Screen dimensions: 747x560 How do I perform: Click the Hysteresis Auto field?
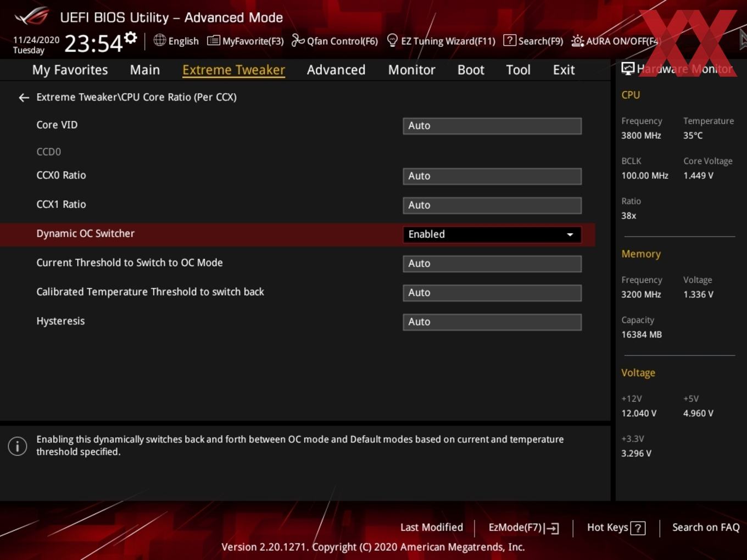tap(492, 322)
